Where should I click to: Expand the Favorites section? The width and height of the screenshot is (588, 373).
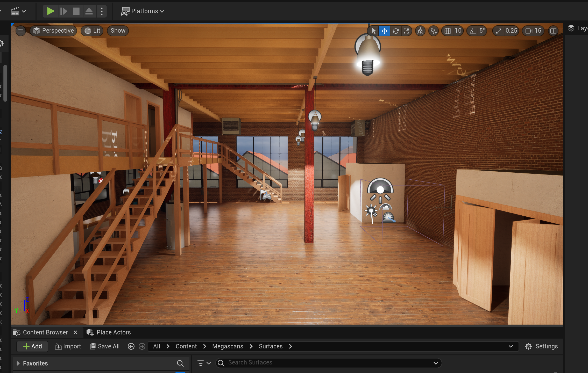[18, 363]
